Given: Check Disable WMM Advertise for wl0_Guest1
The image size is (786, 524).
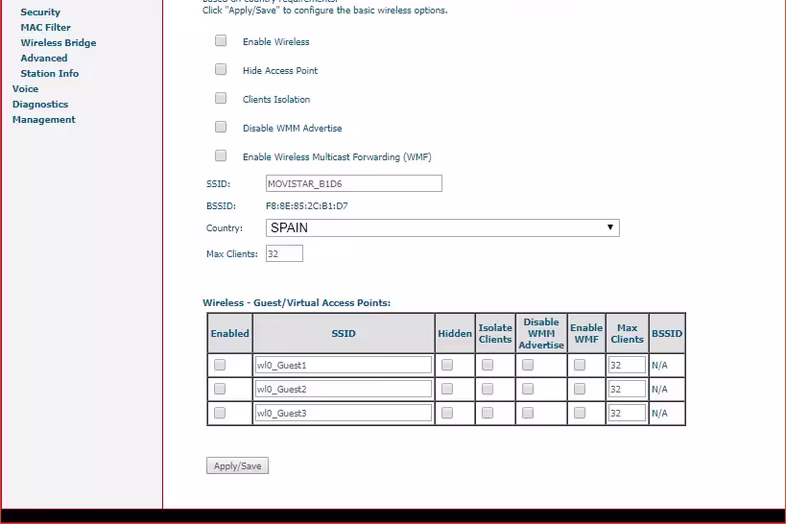Looking at the screenshot, I should (527, 365).
